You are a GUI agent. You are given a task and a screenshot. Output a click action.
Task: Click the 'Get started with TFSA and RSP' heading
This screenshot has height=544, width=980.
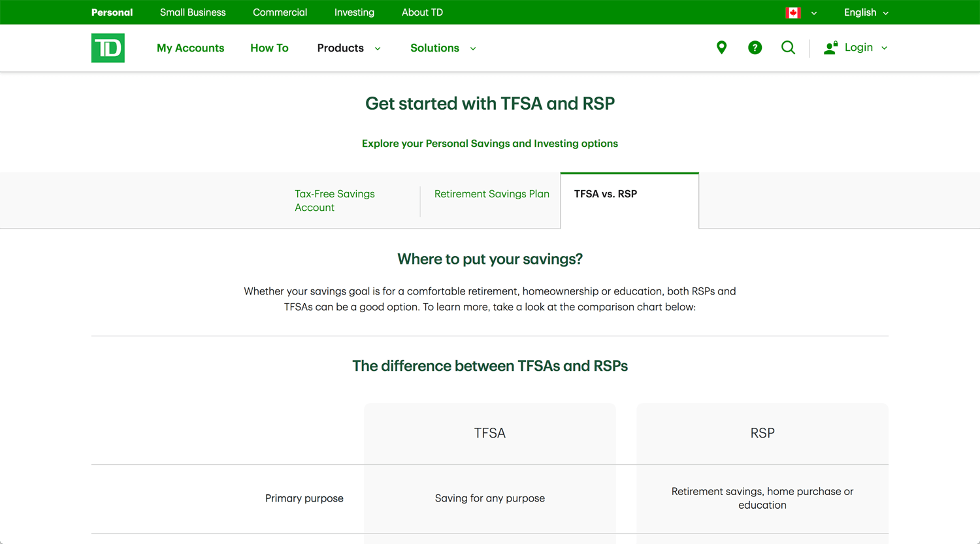[490, 103]
